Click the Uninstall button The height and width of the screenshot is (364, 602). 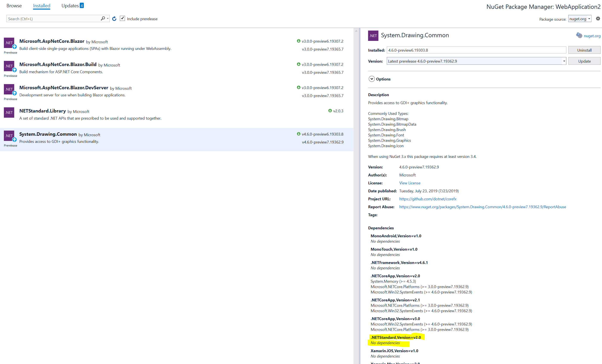pyautogui.click(x=584, y=50)
